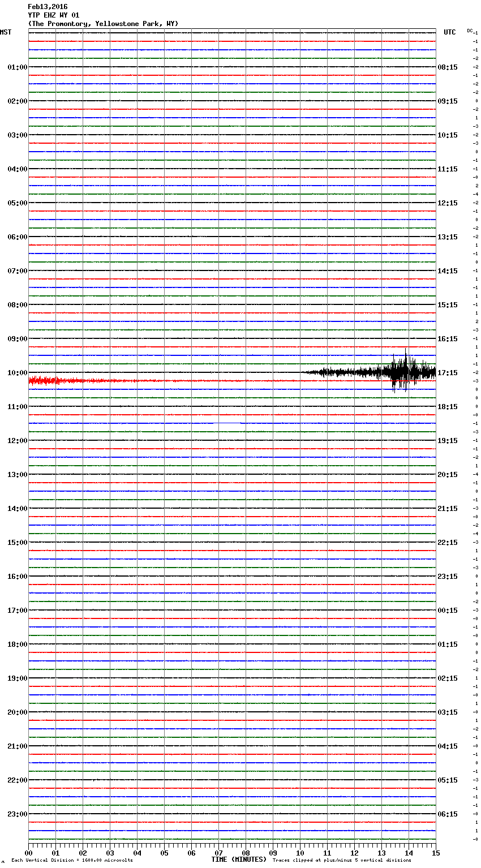Image resolution: width=481 pixels, height=868 pixels.
Task: Select the 22:00 MST time label
Action: pyautogui.click(x=17, y=780)
